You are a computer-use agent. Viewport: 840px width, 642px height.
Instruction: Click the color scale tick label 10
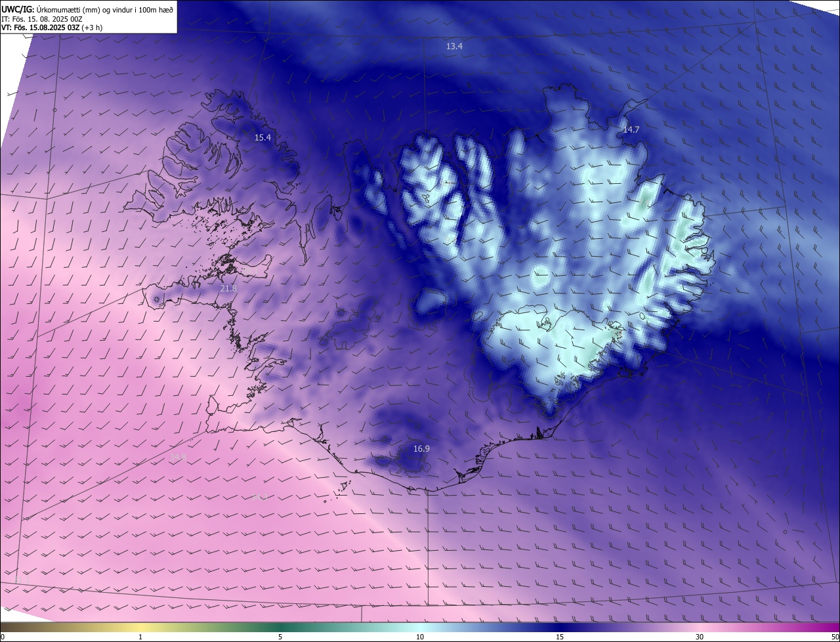point(420,637)
